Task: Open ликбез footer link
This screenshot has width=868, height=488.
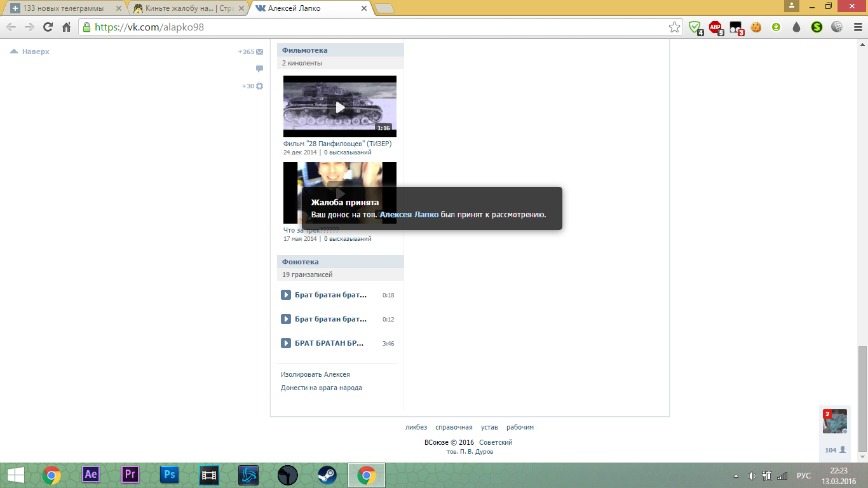Action: [416, 427]
